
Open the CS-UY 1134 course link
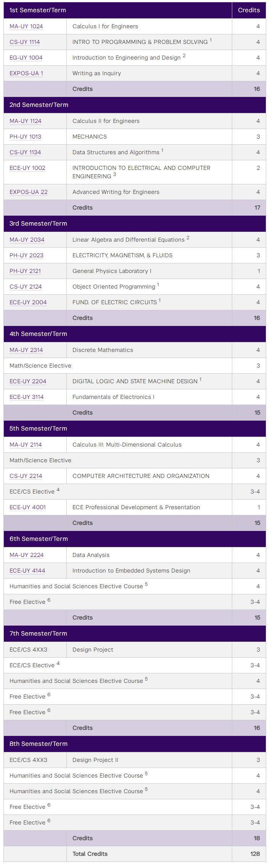(x=25, y=152)
